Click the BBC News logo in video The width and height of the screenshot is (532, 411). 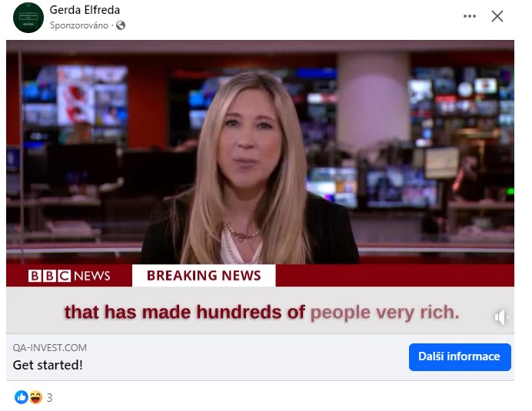(69, 275)
